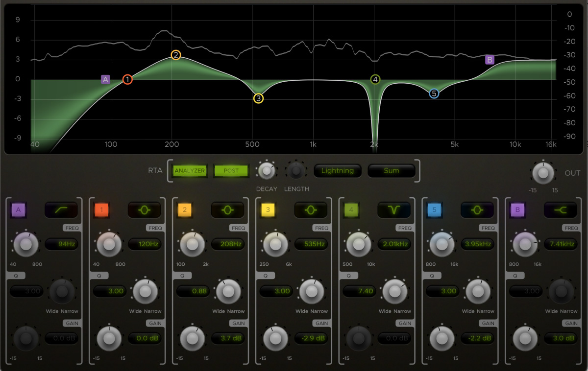Click the 208Hz frequency field
Viewport: 588px width, 371px height.
[228, 244]
